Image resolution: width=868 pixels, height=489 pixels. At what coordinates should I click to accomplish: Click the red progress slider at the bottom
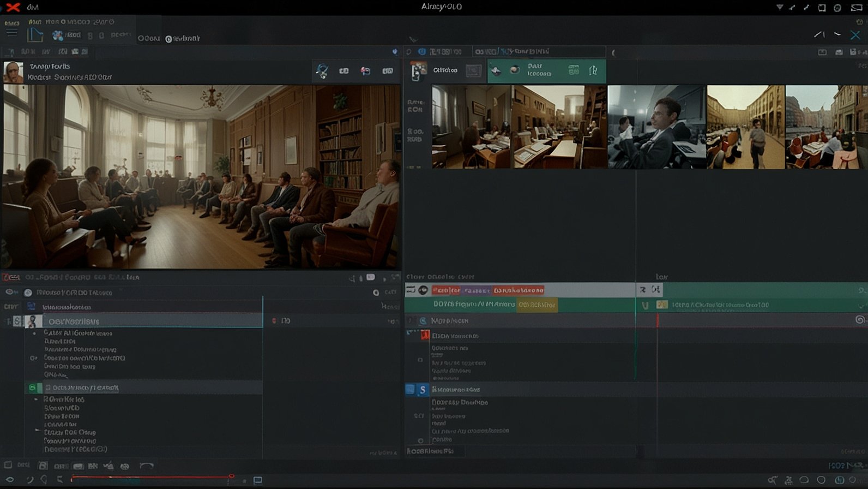point(152,478)
